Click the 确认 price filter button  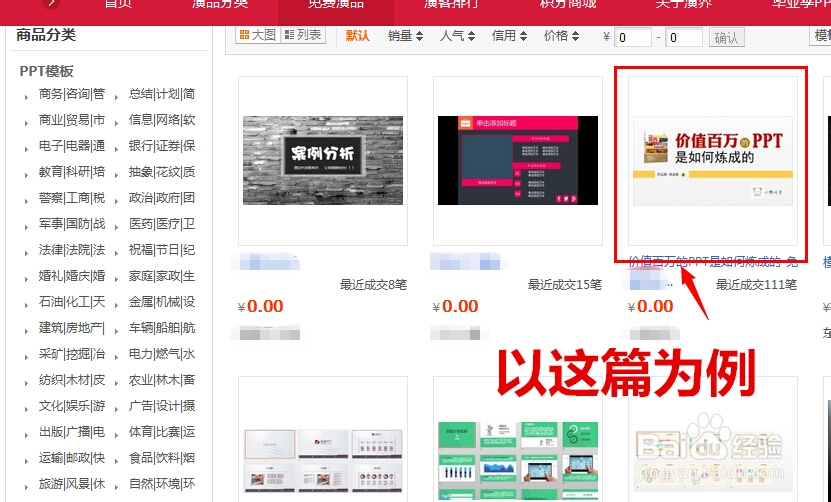[x=727, y=38]
